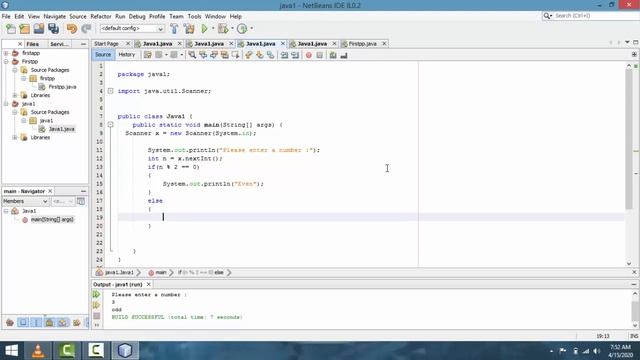This screenshot has height=360, width=640.
Task: Click the New File toolbar icon
Action: (11, 29)
